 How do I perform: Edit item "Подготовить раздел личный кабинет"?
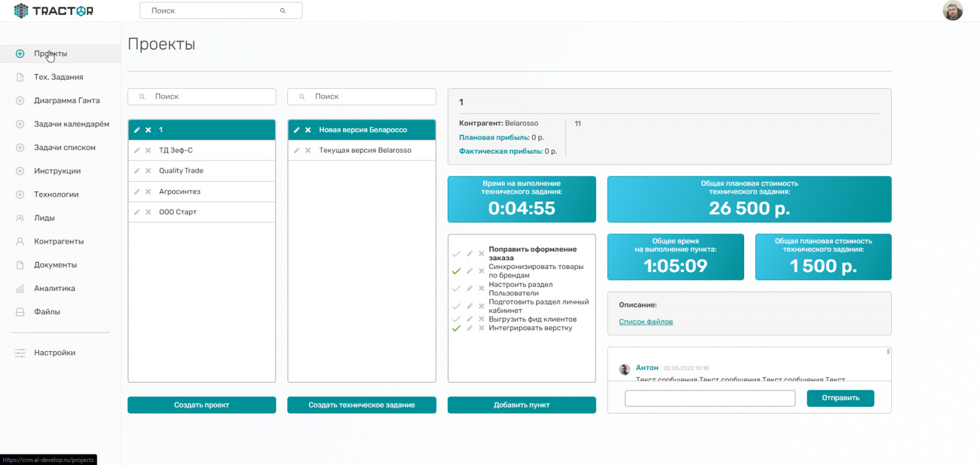tap(470, 306)
